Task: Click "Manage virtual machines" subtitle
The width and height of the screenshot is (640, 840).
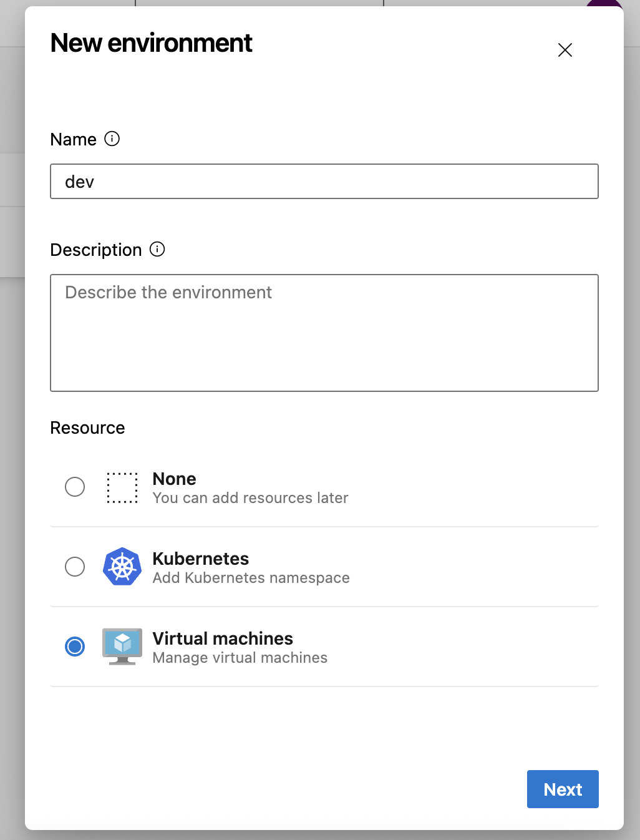Action: [240, 658]
